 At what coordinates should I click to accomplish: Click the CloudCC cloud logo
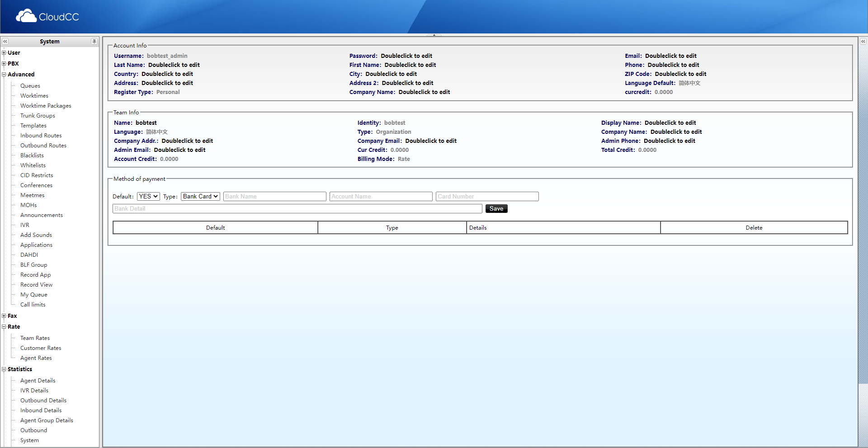click(26, 16)
